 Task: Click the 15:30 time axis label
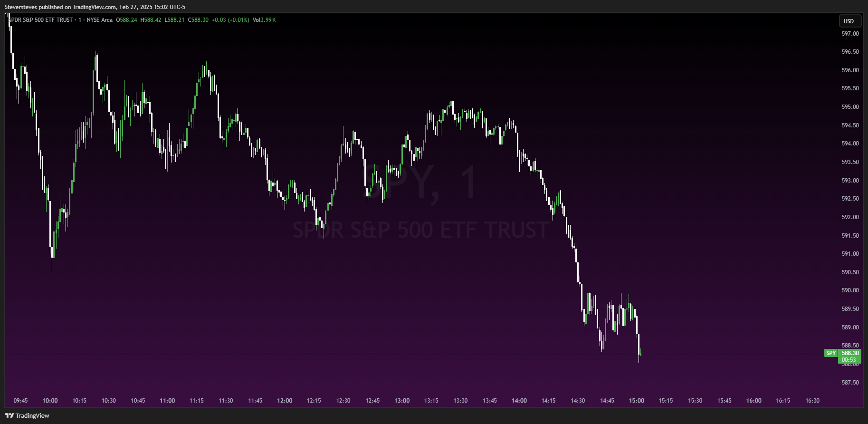[695, 401]
